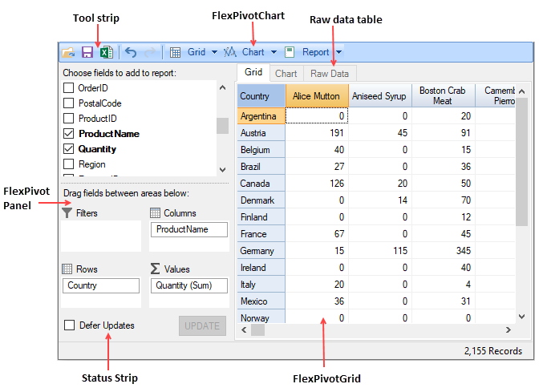This screenshot has width=543, height=392.
Task: Click the Grid table icon in toolbar
Action: tap(175, 52)
